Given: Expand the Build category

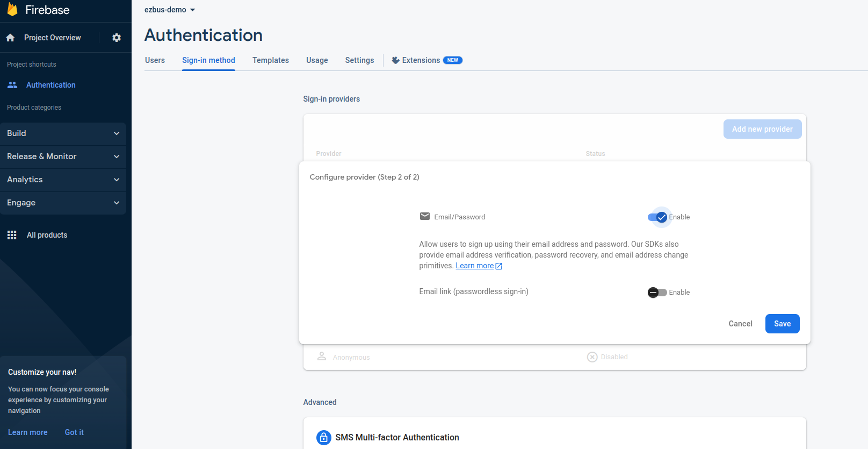Looking at the screenshot, I should coord(63,133).
